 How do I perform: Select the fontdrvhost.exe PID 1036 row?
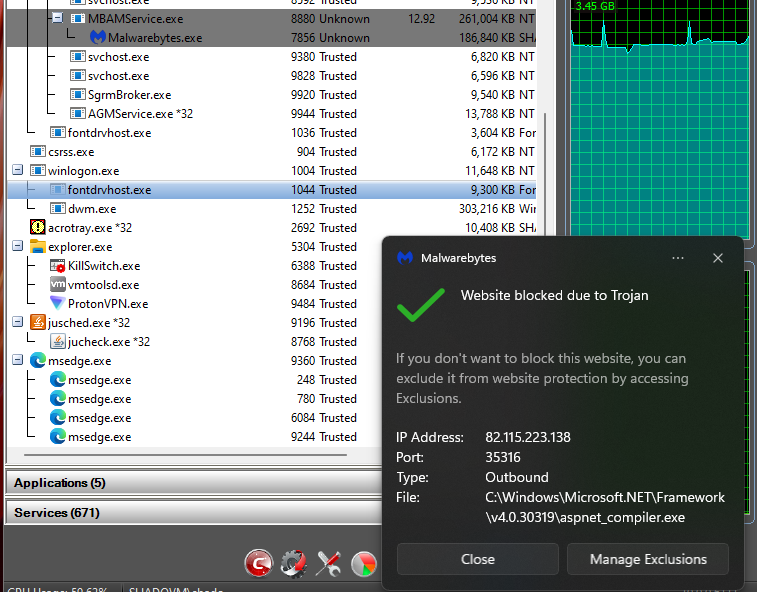click(x=271, y=133)
